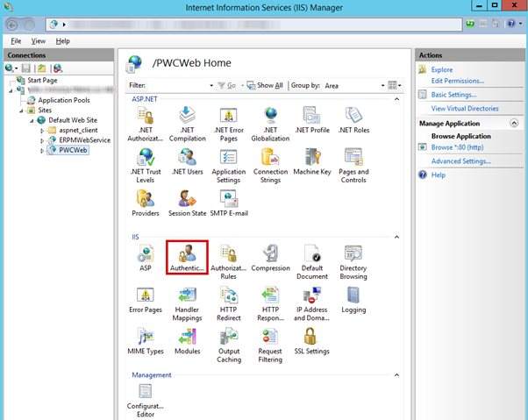Open .NET Users feature
The image size is (528, 420).
tap(187, 162)
